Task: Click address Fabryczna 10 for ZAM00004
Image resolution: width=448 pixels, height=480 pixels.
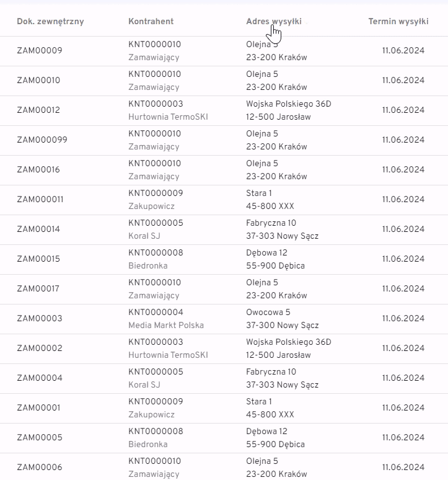Action: (271, 372)
